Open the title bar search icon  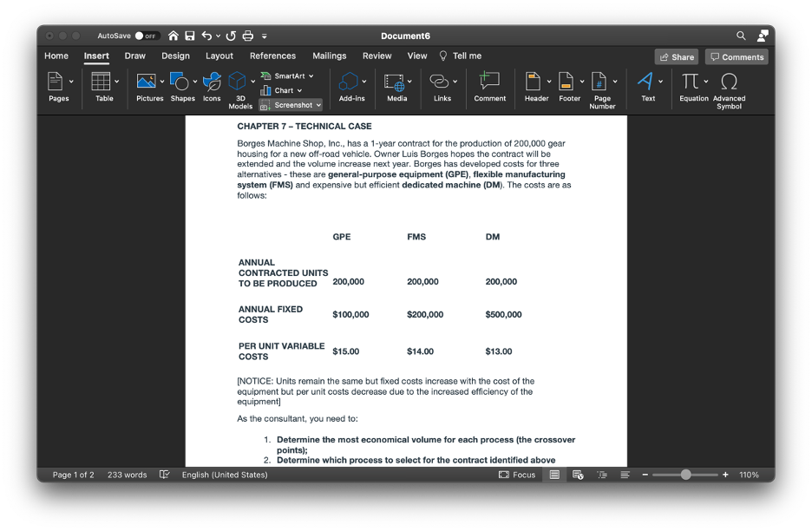pos(741,36)
